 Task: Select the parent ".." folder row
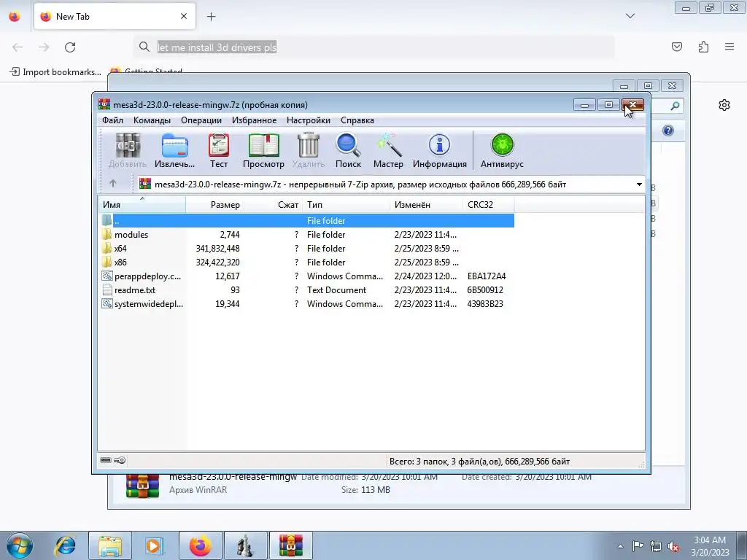click(306, 220)
